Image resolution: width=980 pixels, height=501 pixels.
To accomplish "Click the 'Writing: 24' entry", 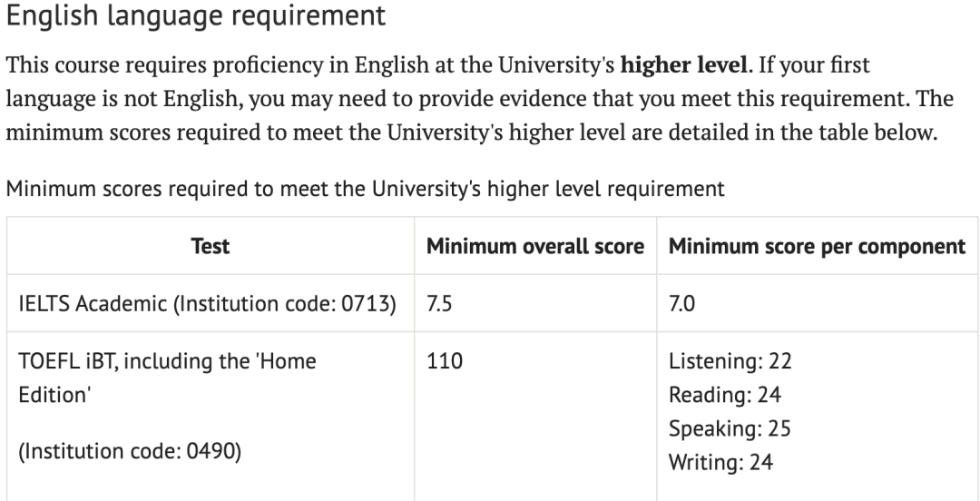I will (720, 462).
